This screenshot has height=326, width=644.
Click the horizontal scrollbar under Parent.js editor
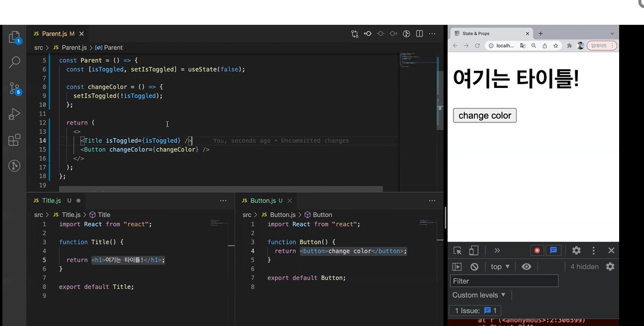pos(221,189)
